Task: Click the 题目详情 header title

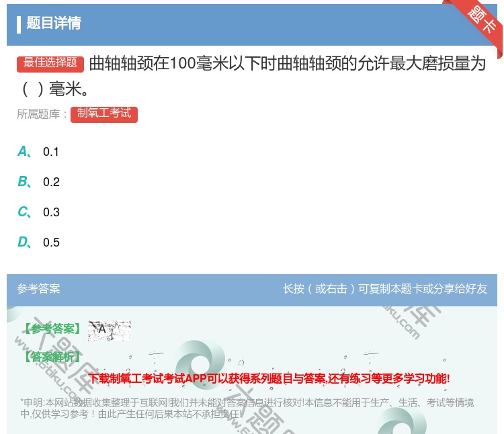Action: 53,23
